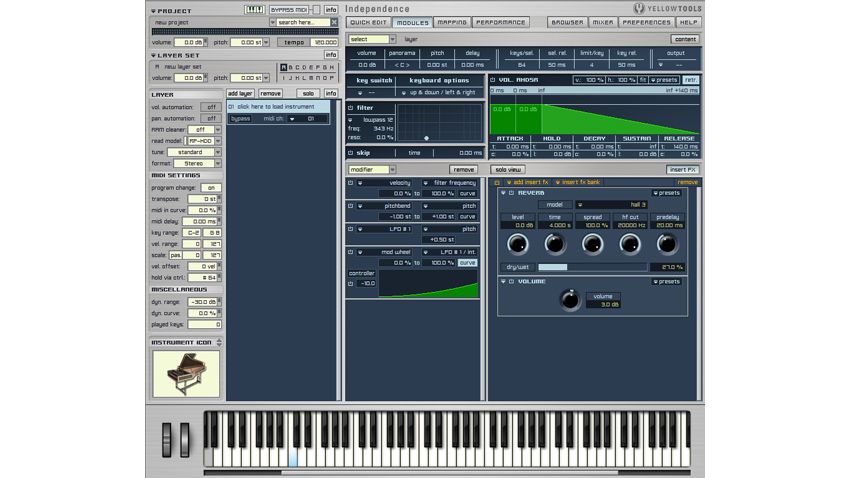
Task: Click the harpsichord instrument icon image
Action: click(x=186, y=373)
